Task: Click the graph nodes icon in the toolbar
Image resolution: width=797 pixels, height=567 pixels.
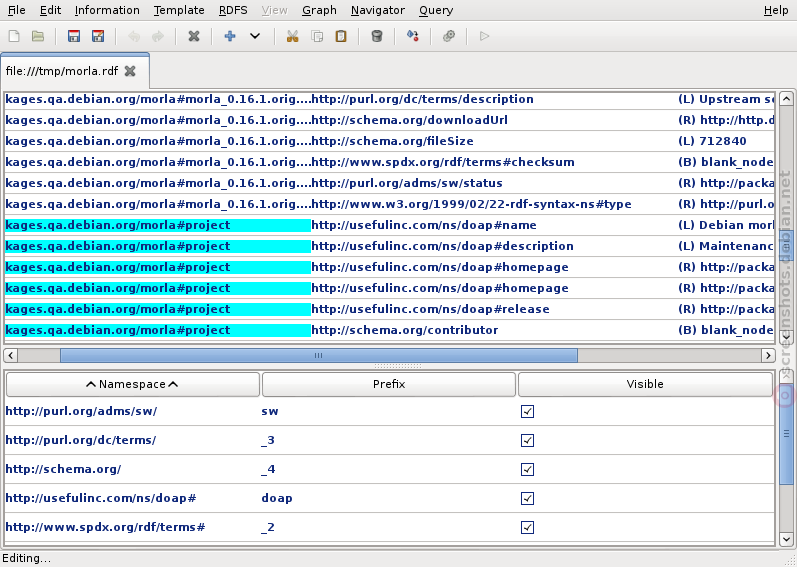Action: point(413,36)
